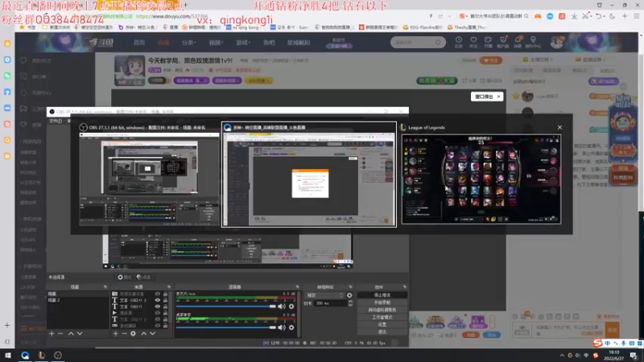The image size is (644, 362).
Task: Pop out the OBS scenes dock
Action: [x=105, y=287]
